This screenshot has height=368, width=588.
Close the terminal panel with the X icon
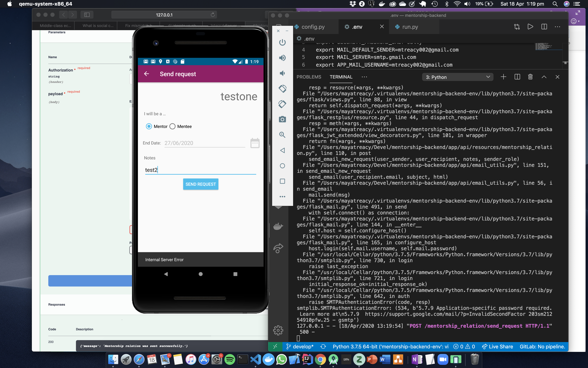click(557, 77)
